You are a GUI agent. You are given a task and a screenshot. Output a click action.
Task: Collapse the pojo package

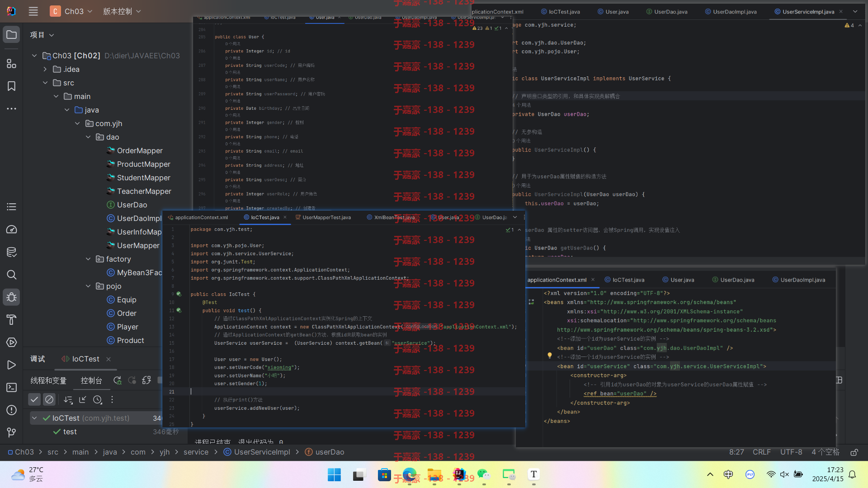88,286
